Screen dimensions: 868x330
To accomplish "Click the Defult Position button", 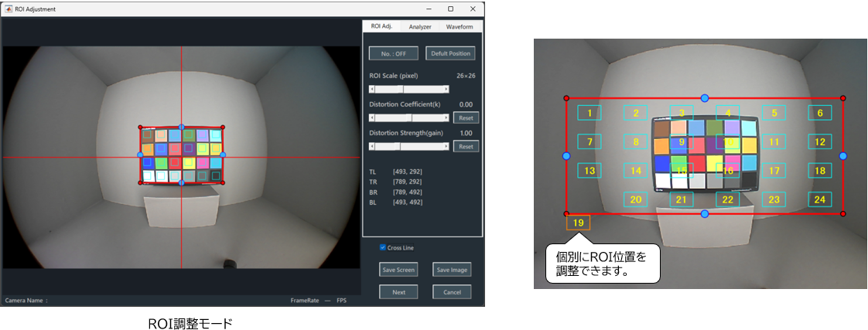I will point(449,53).
